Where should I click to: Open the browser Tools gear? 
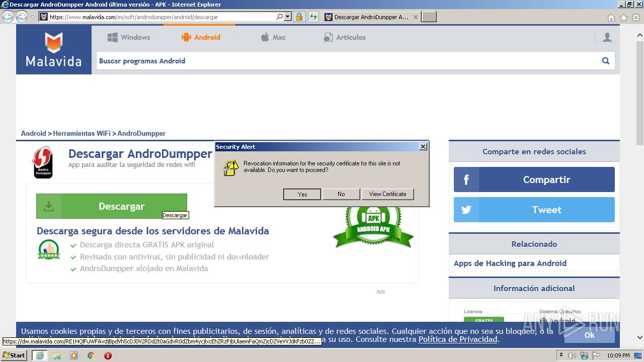(636, 18)
